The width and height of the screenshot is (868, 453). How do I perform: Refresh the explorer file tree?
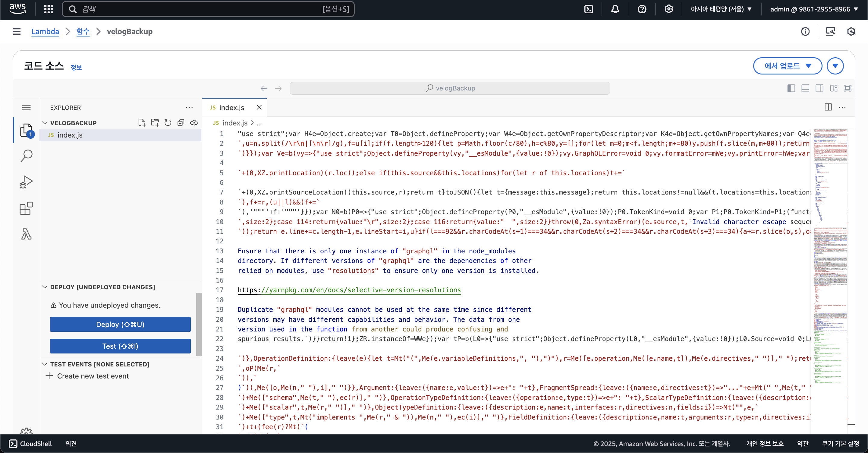pos(168,123)
